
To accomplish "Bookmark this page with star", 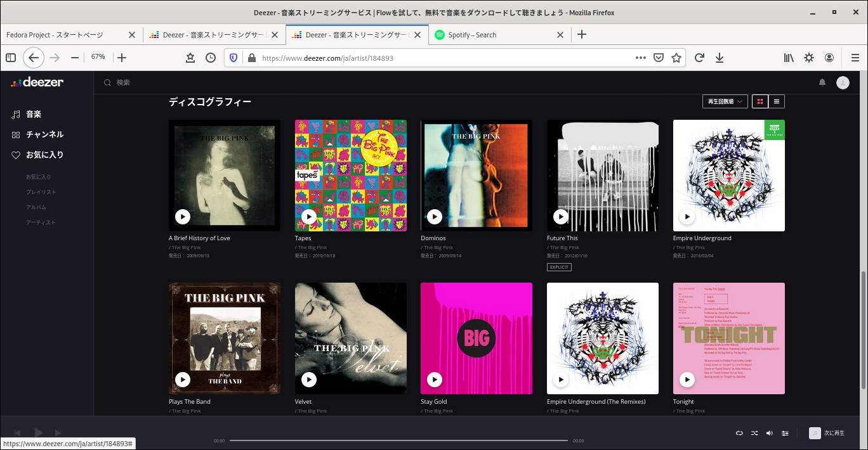I will click(x=676, y=58).
